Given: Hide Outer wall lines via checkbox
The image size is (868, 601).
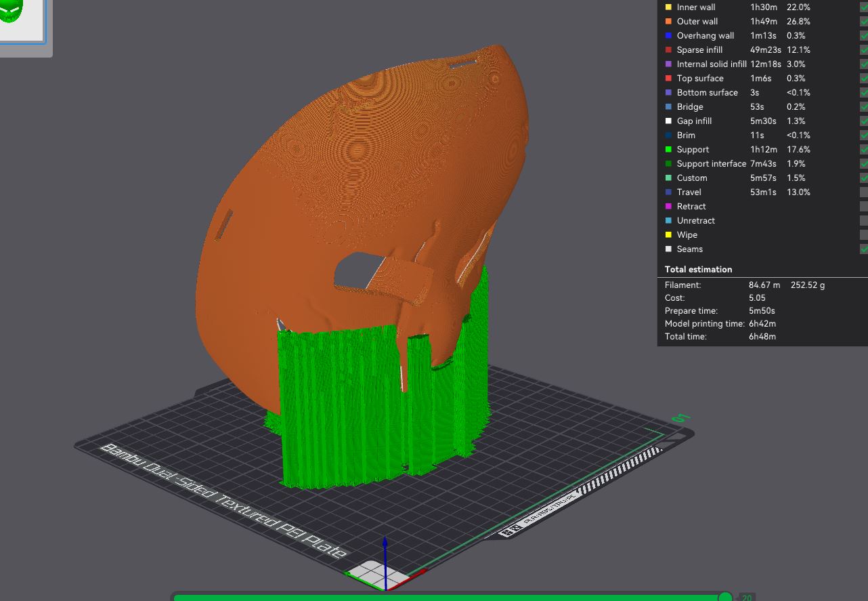Looking at the screenshot, I should (x=863, y=22).
